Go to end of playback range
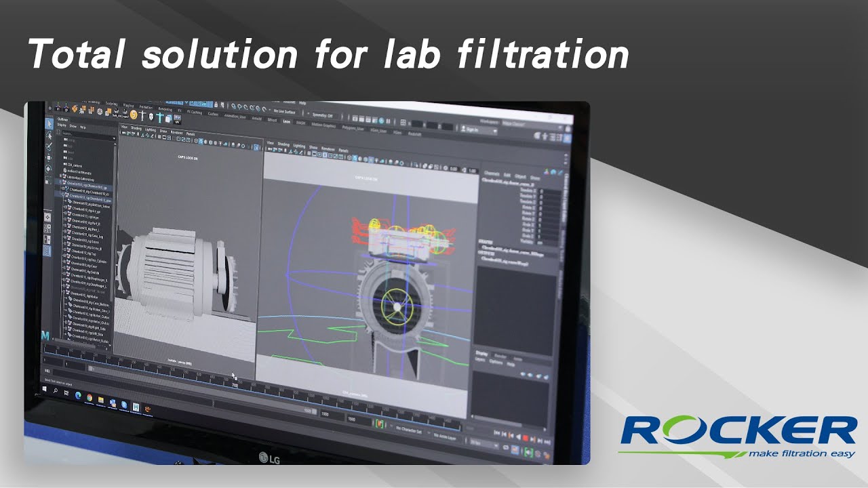This screenshot has width=868, height=488. 547,442
